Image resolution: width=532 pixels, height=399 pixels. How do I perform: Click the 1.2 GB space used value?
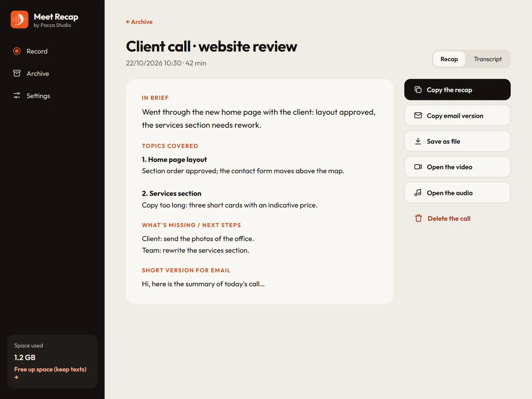click(x=25, y=357)
